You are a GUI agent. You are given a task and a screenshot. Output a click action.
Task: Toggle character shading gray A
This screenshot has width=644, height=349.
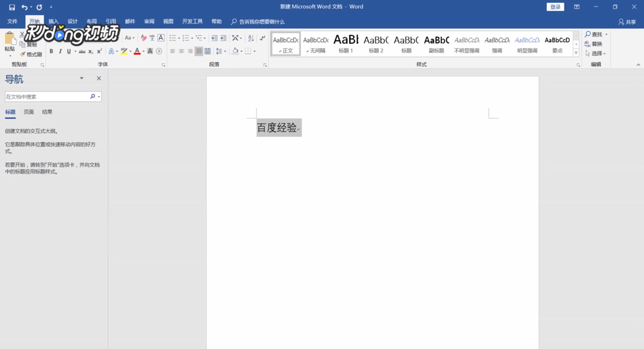(150, 51)
